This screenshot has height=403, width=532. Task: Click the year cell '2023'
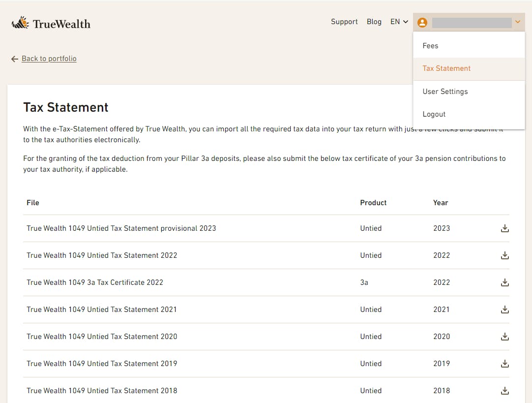pos(442,228)
